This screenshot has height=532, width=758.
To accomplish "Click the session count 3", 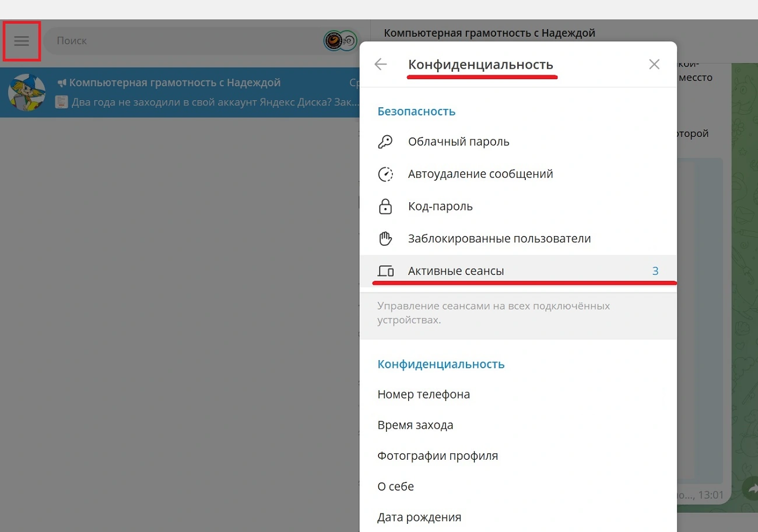I will coord(655,271).
